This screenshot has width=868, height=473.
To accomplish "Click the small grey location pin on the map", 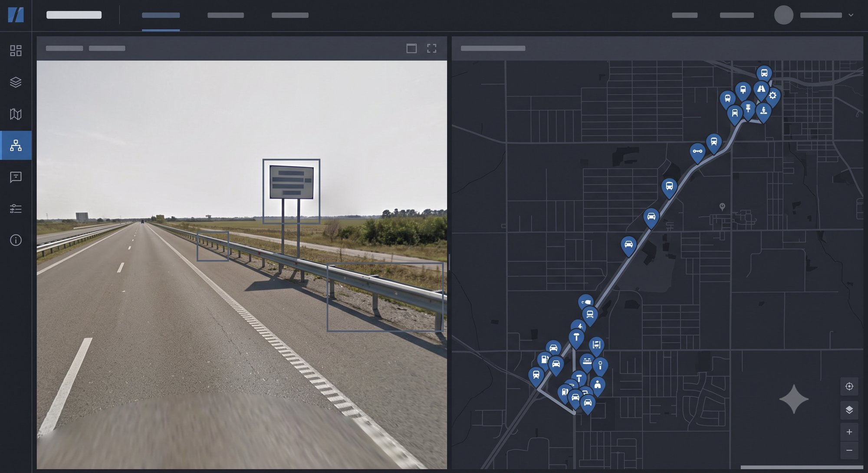I will [x=722, y=207].
